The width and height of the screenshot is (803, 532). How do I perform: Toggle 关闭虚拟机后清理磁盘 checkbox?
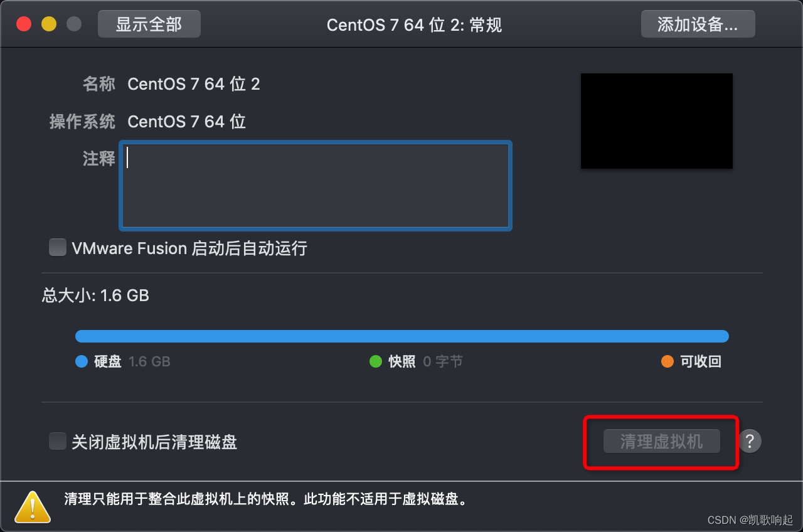point(58,442)
